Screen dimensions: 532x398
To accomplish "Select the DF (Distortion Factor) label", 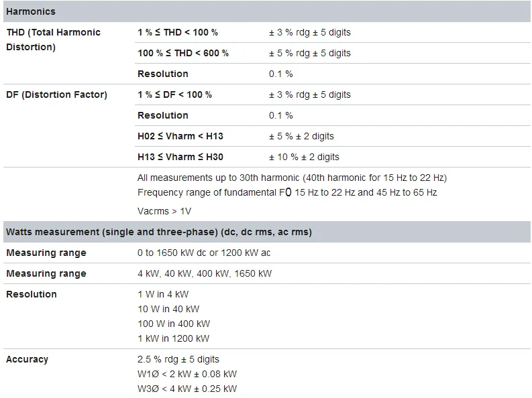I will (x=56, y=94).
